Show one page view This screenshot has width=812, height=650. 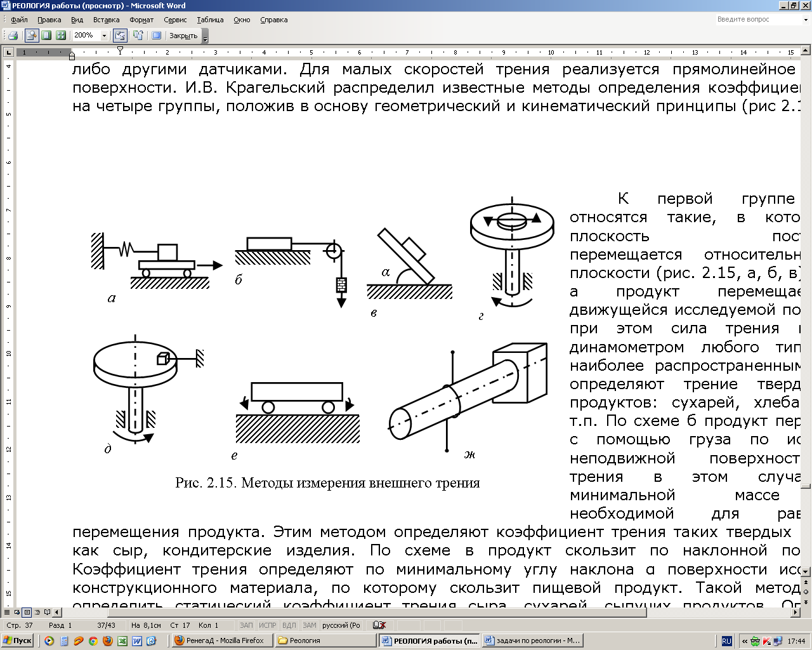46,36
